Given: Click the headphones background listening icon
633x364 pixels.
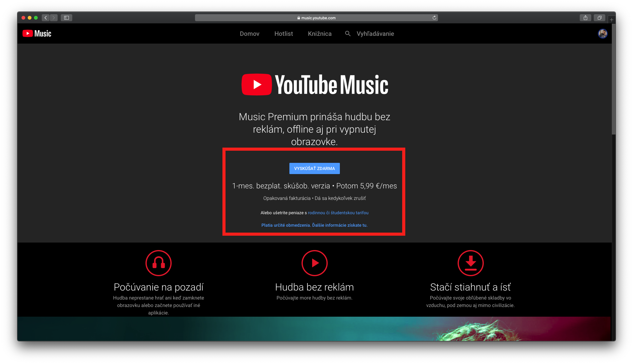Looking at the screenshot, I should (x=159, y=263).
